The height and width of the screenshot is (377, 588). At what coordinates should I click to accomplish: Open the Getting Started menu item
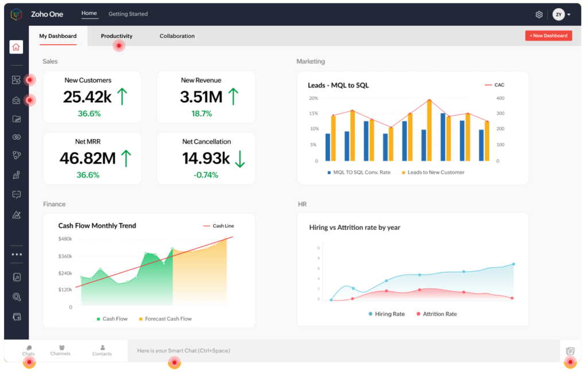pos(128,14)
